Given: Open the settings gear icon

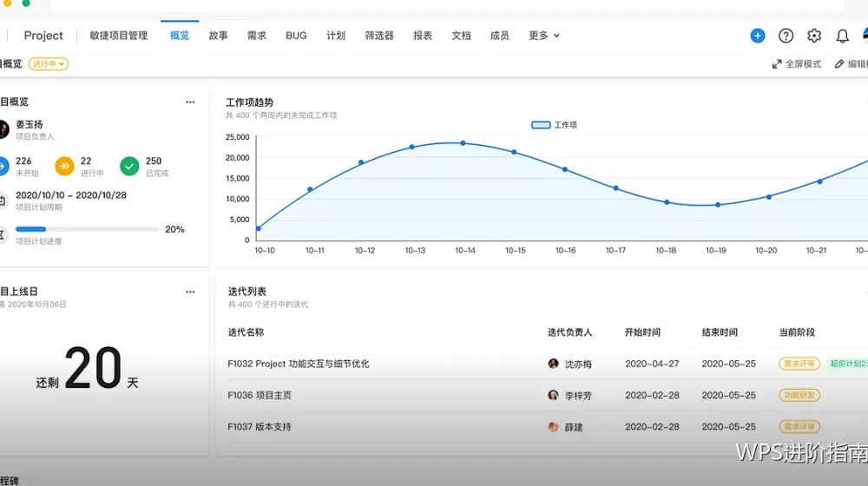Looking at the screenshot, I should point(814,36).
